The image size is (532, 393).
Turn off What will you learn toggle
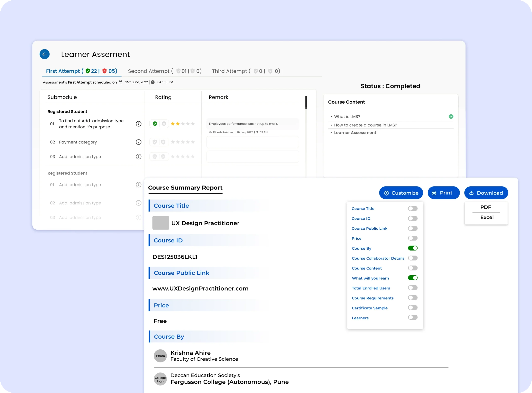click(413, 278)
